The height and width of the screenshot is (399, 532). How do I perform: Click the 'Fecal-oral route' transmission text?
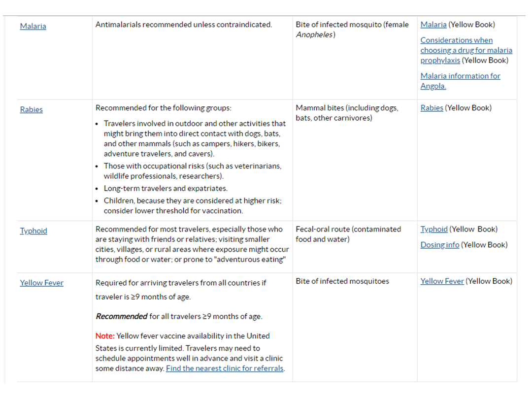[x=348, y=229]
